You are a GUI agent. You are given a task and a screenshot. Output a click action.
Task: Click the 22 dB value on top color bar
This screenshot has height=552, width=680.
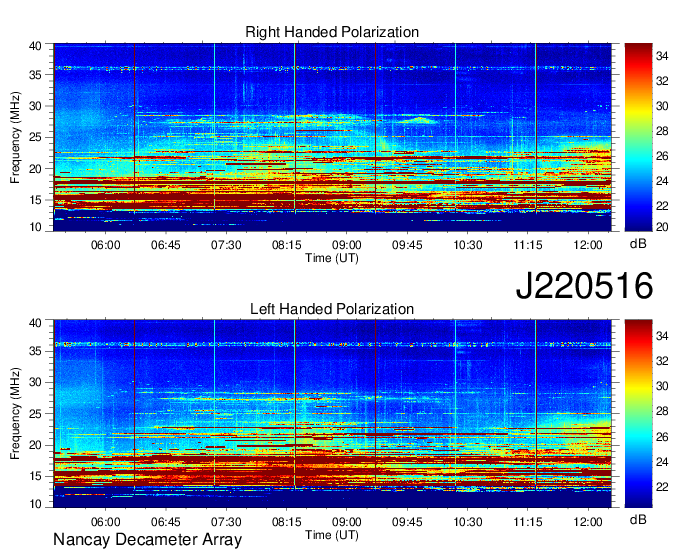coord(662,206)
